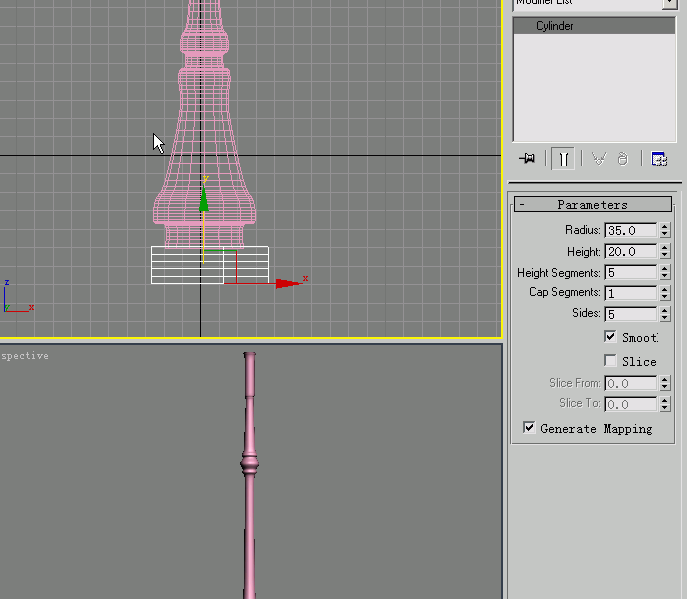Image resolution: width=687 pixels, height=599 pixels.
Task: Uncheck the Smooth checkbox
Action: (x=611, y=337)
